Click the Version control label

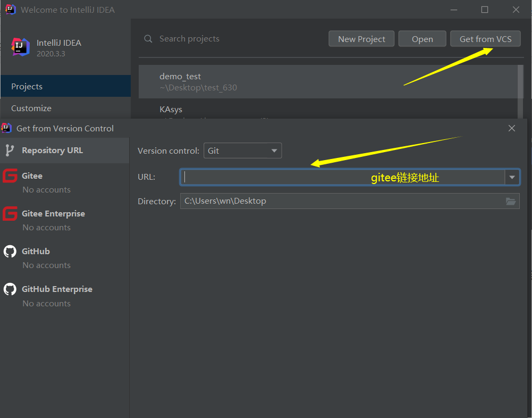[x=168, y=151]
